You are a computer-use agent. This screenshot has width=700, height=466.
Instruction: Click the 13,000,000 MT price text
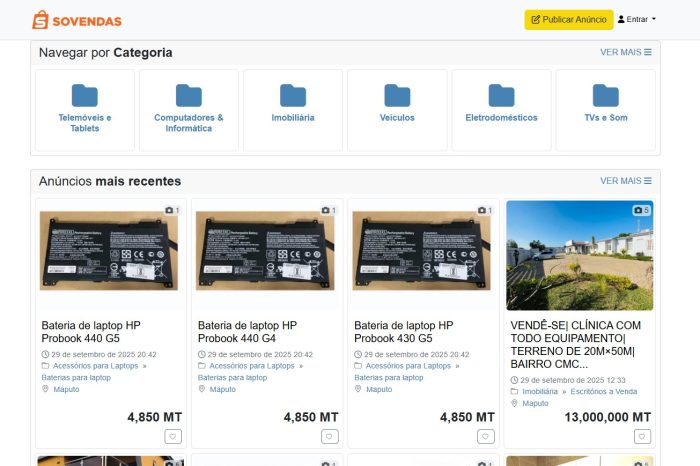tap(608, 417)
